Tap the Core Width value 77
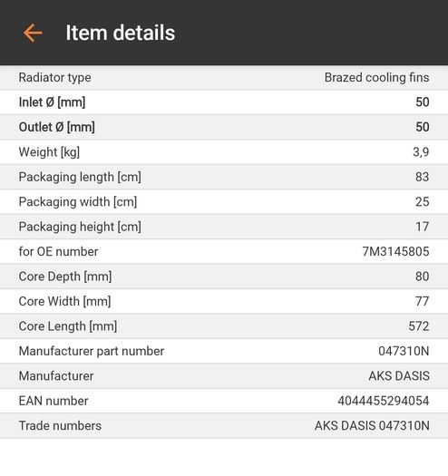 (423, 301)
